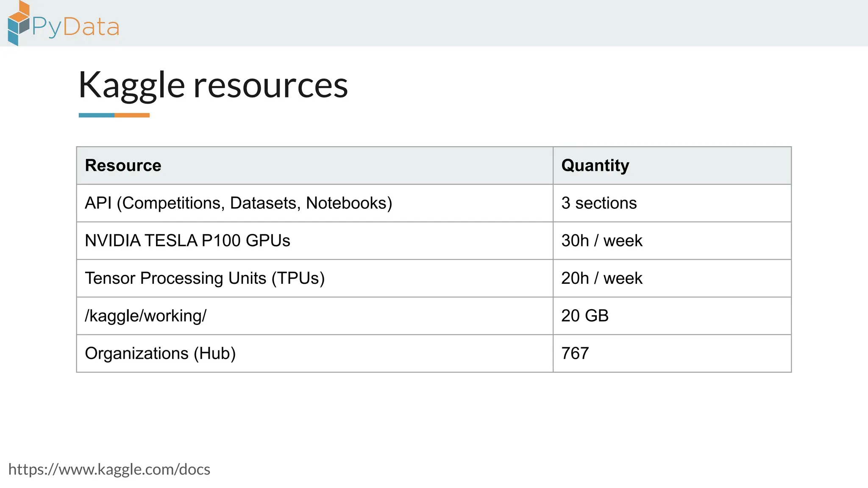The width and height of the screenshot is (868, 488).
Task: Select the 20h / week cell
Action: click(672, 278)
